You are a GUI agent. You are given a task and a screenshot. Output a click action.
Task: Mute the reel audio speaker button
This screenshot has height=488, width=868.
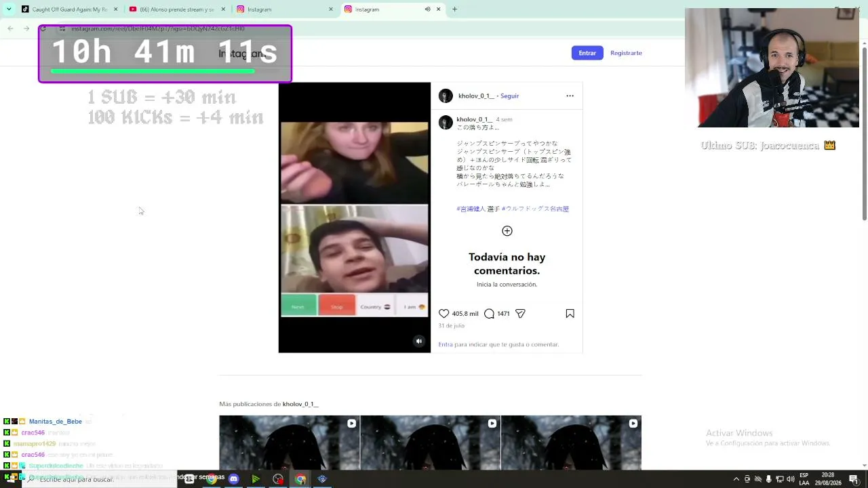pyautogui.click(x=418, y=341)
